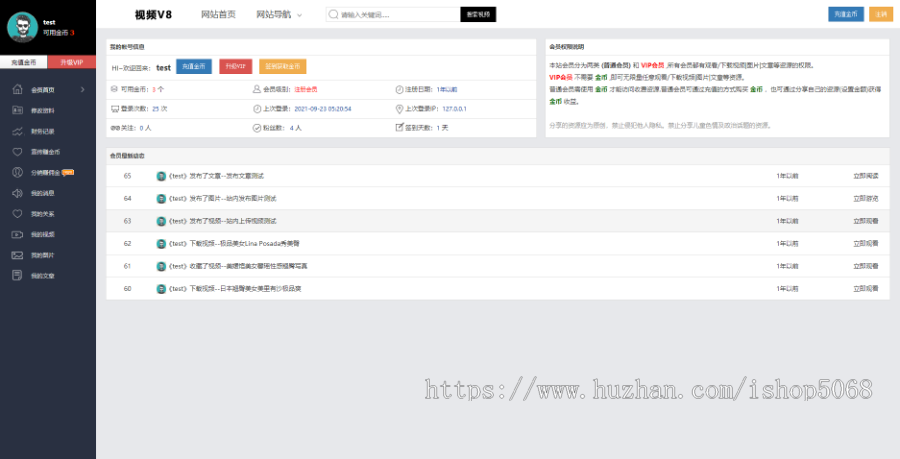Screen dimensions: 900x459
Task: Click the blue 充值金币 button beside the welcome text
Action: 194,67
